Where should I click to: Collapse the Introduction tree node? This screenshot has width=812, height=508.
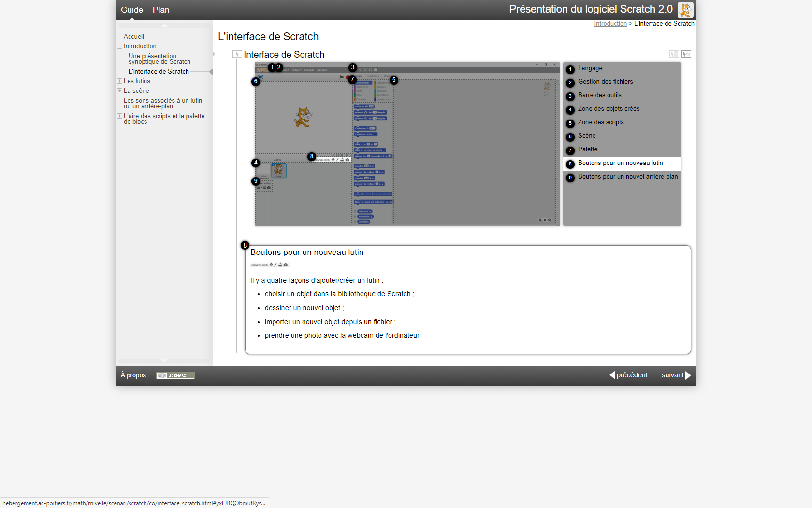point(119,46)
